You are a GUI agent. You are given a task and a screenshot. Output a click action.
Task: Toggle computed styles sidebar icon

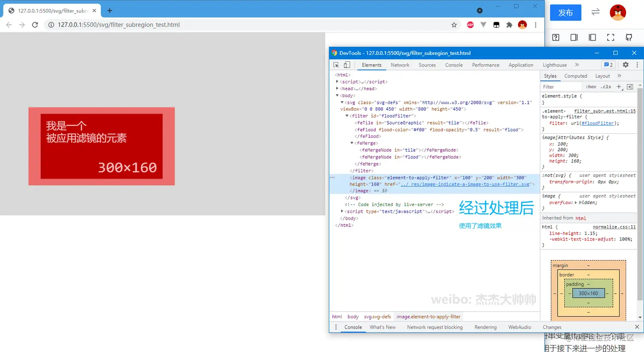[630, 87]
